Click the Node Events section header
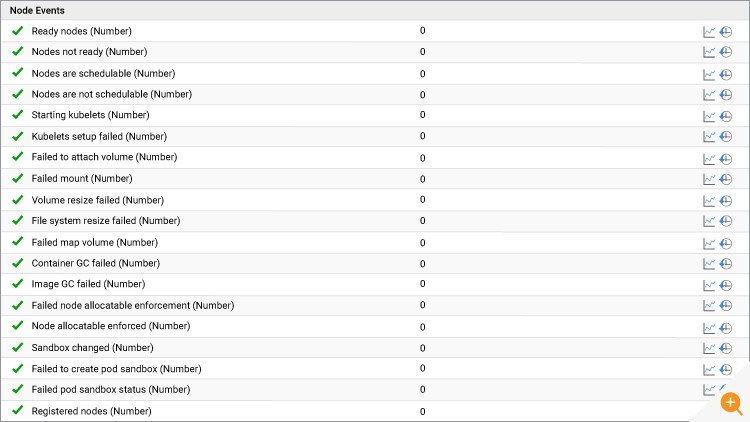The width and height of the screenshot is (750, 422). [37, 11]
